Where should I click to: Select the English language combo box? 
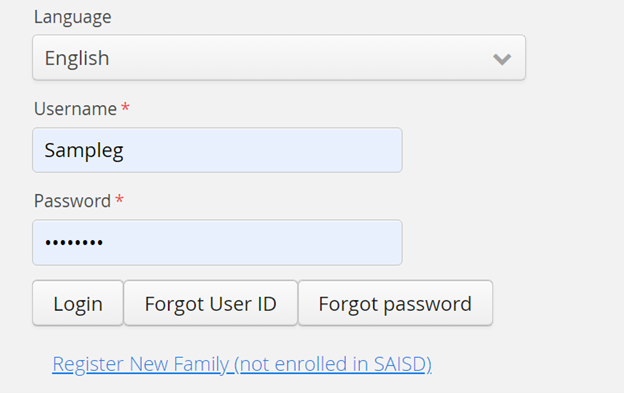point(279,58)
